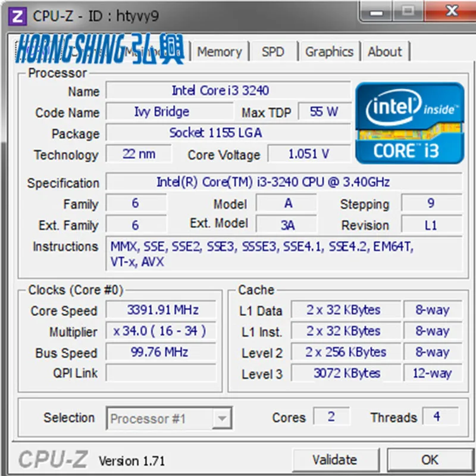Open the SPD tab
Screen dimensions: 476x476
tap(274, 52)
